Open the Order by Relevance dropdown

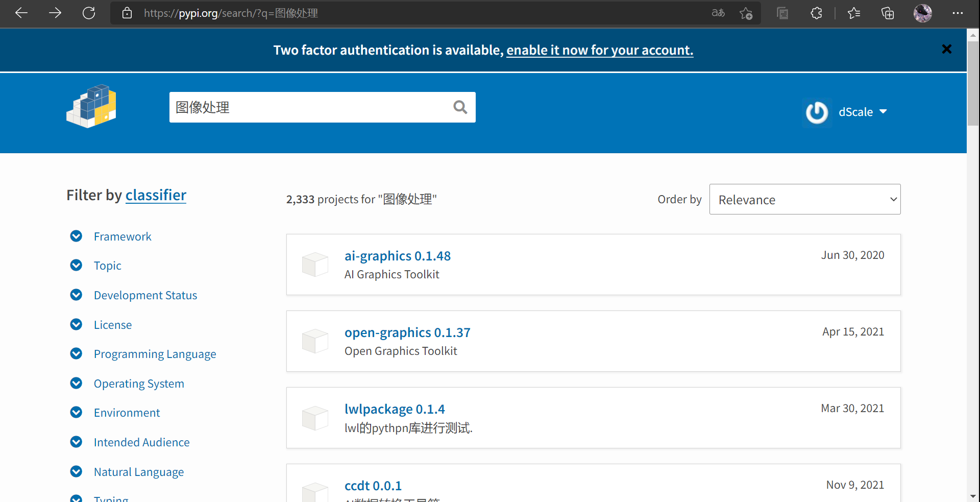[x=805, y=199]
